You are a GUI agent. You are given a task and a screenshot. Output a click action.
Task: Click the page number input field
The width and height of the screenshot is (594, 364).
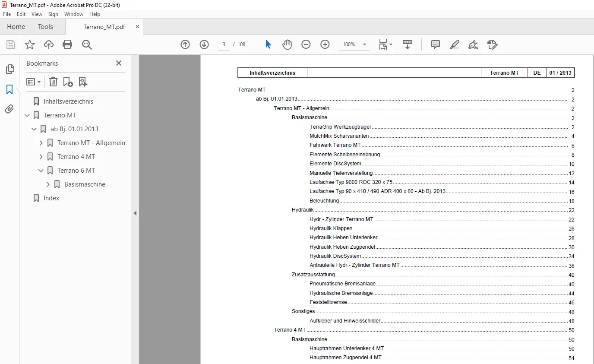pos(224,44)
